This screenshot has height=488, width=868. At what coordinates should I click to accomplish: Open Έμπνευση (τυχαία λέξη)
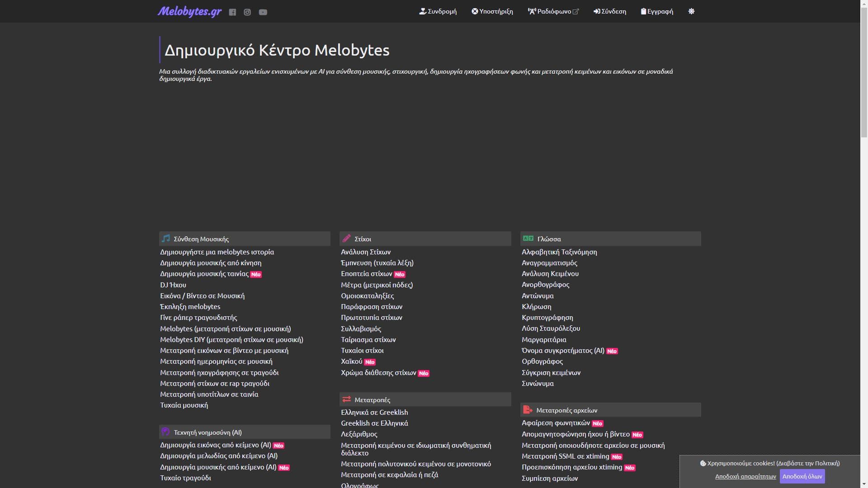coord(377,263)
